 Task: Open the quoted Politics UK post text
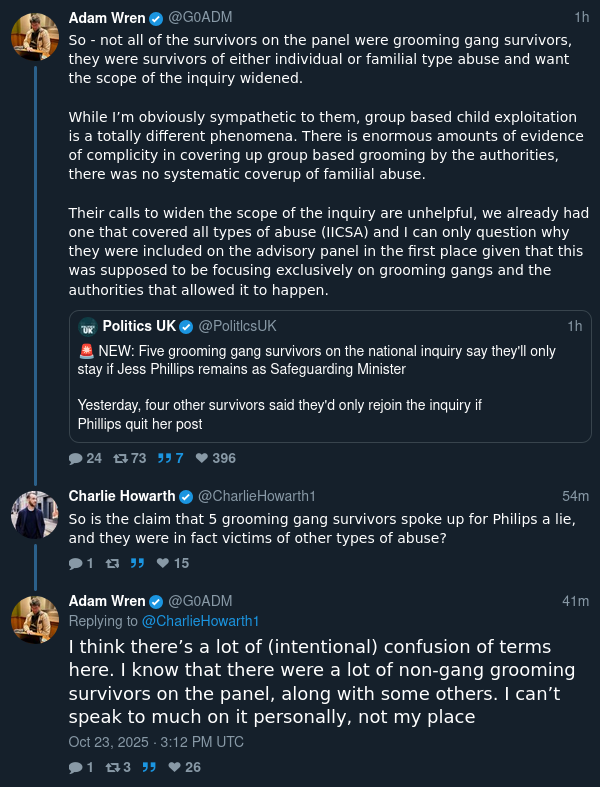[316, 387]
